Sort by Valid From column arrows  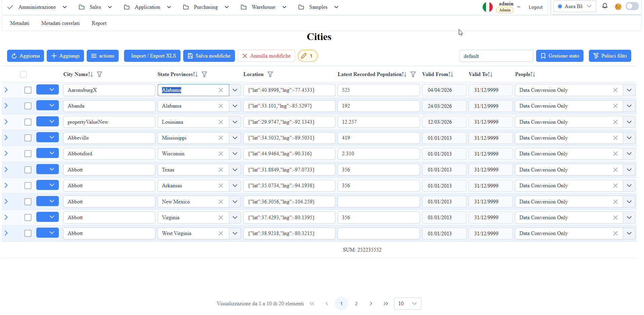click(x=451, y=74)
